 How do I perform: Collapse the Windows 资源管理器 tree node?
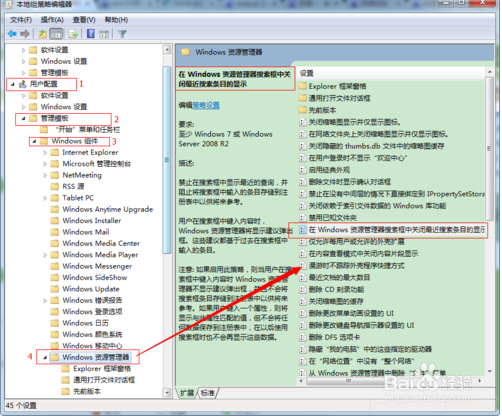coord(45,358)
